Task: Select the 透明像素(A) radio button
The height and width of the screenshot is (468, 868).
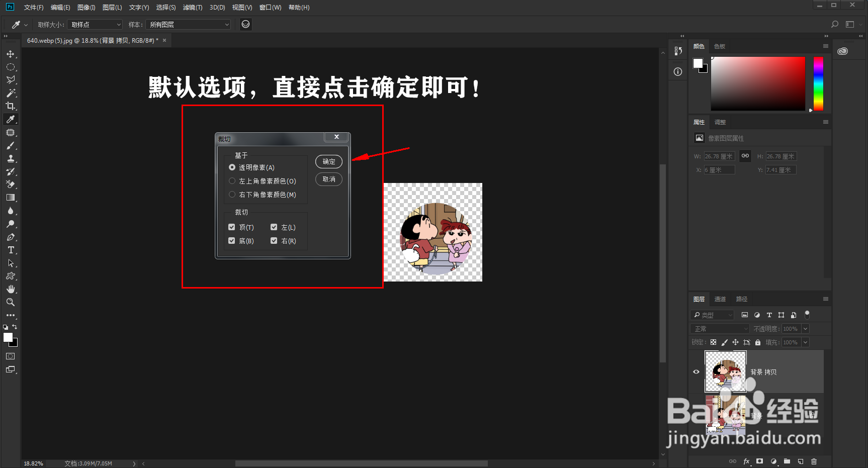Action: pyautogui.click(x=232, y=167)
